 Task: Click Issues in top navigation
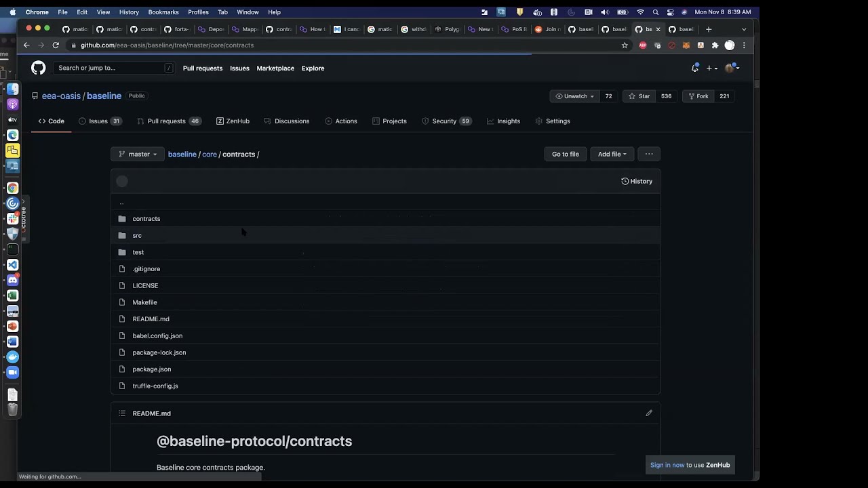[x=239, y=68]
